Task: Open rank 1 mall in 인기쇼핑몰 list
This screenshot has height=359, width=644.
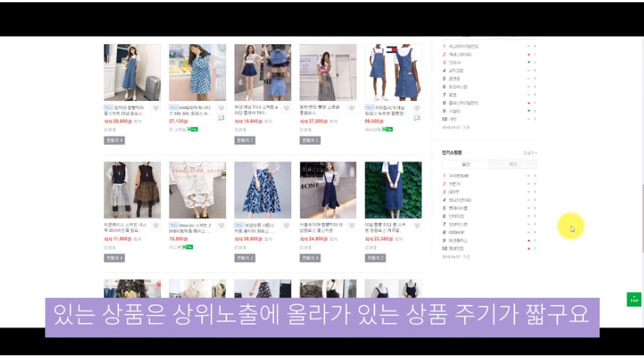Action: [x=458, y=176]
